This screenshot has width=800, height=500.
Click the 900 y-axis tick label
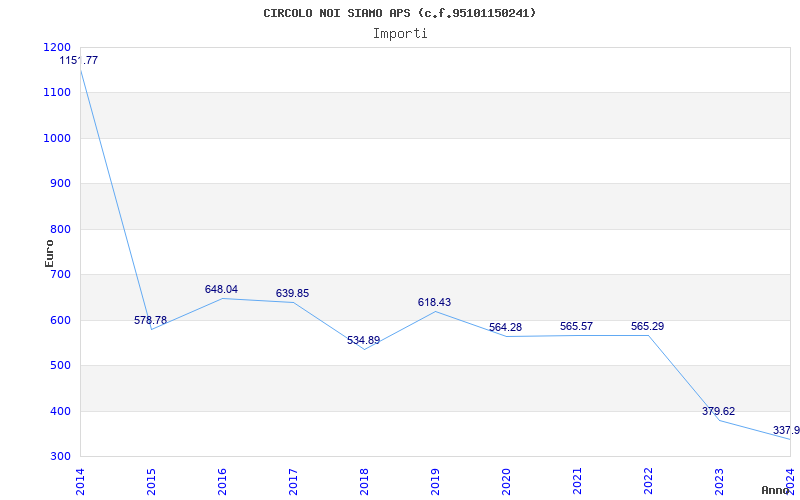point(61,184)
